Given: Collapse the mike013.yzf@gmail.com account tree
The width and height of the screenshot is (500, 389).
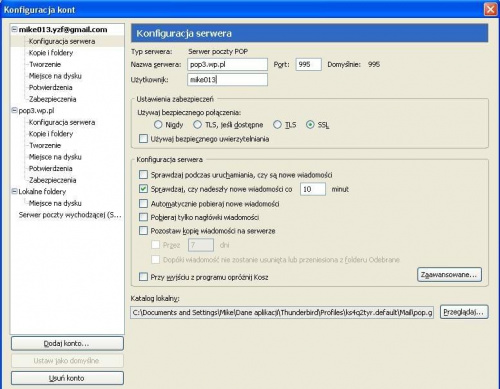Looking at the screenshot, I should (x=14, y=29).
